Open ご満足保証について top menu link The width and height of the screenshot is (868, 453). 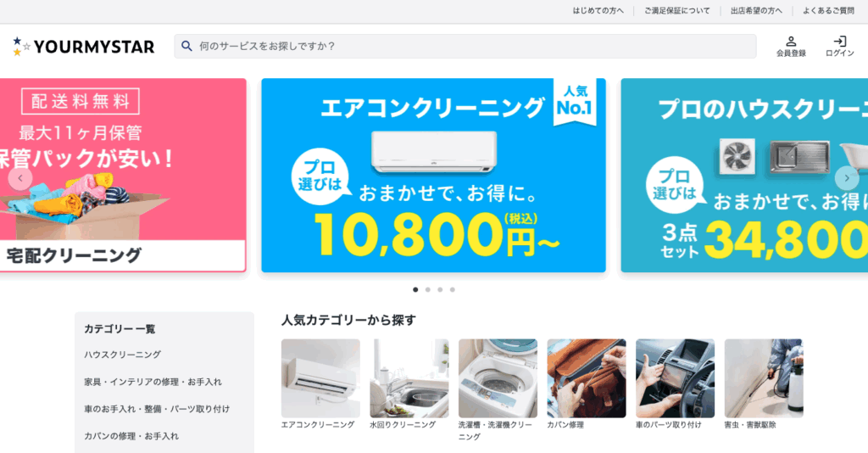[676, 10]
